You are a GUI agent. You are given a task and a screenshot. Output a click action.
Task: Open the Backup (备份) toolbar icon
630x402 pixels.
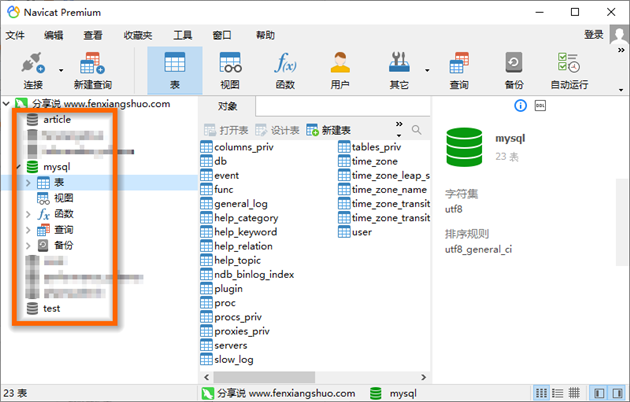click(x=514, y=71)
